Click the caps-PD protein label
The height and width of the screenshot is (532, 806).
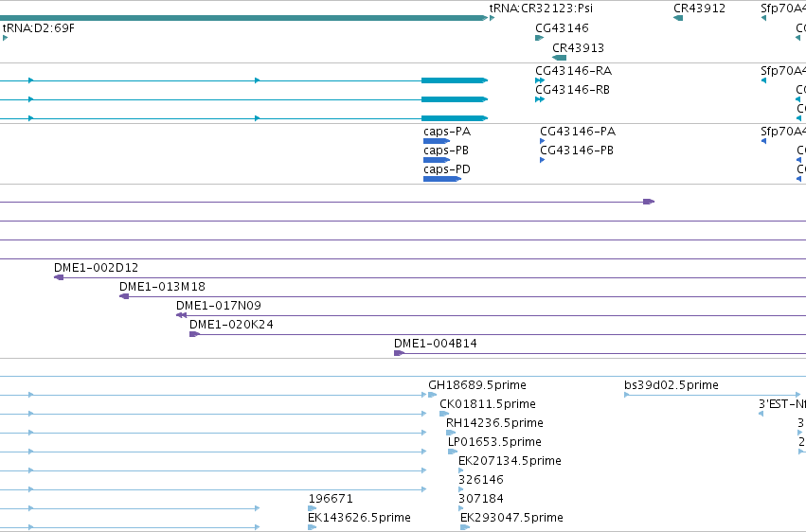[447, 169]
